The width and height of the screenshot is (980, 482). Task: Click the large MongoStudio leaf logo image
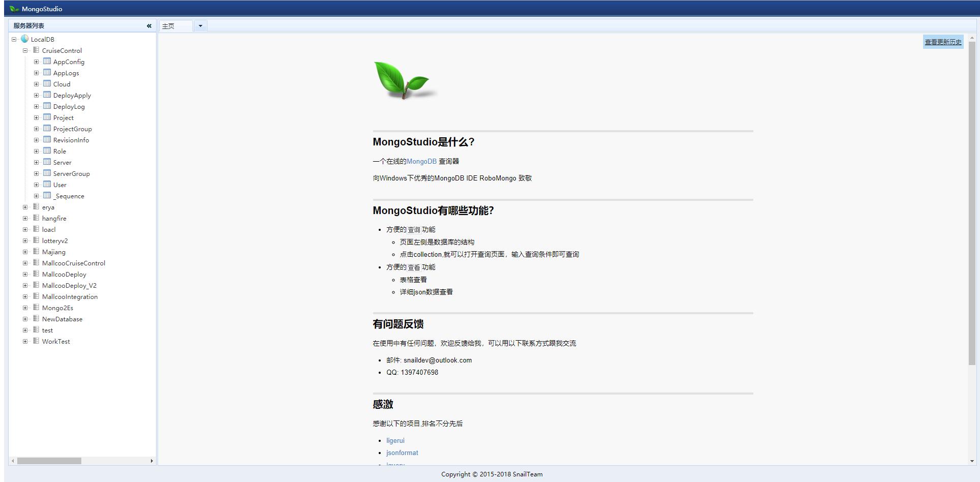[x=405, y=80]
